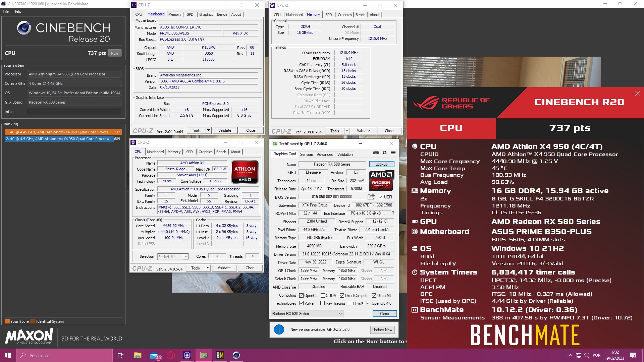The height and width of the screenshot is (362, 644).
Task: Click the Bus Interface question mark help
Action: point(393,213)
